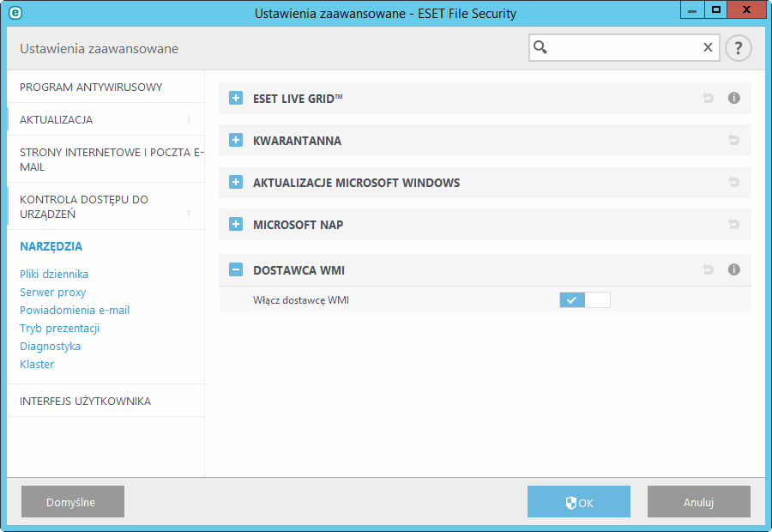772x532 pixels.
Task: Expand the Kwarantanna section
Action: point(236,140)
